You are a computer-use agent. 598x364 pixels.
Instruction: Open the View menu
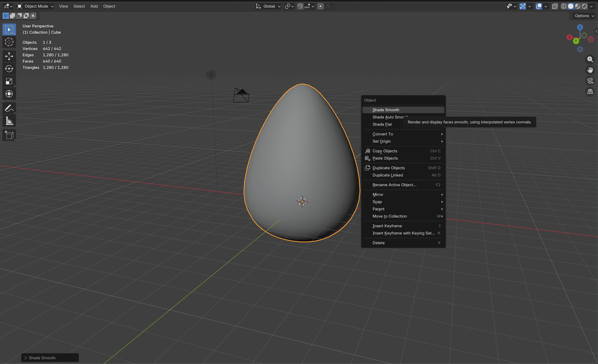pyautogui.click(x=63, y=6)
